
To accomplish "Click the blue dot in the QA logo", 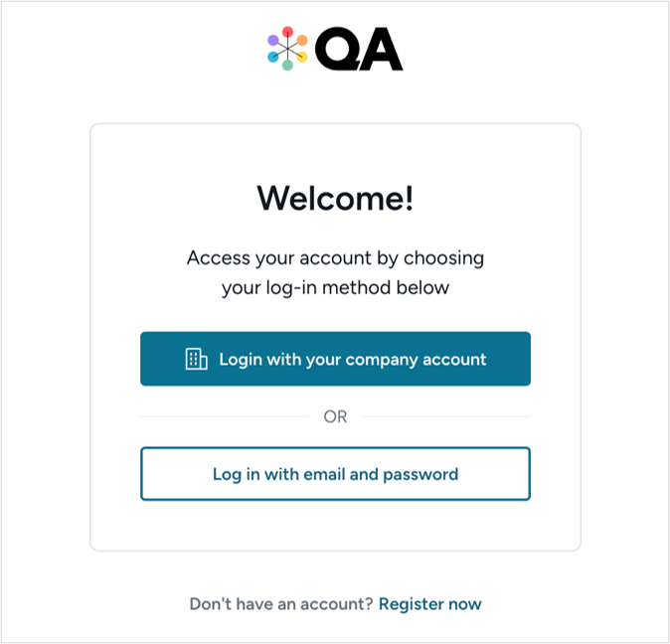I will [x=272, y=57].
